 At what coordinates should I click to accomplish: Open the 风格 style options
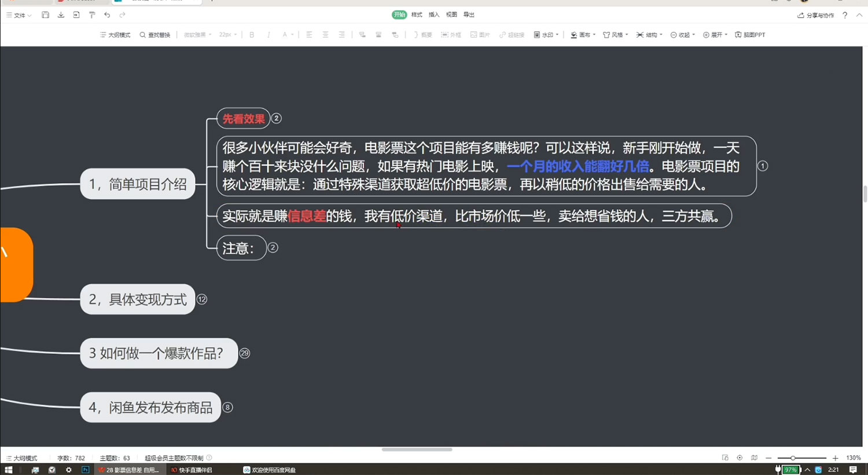(615, 35)
